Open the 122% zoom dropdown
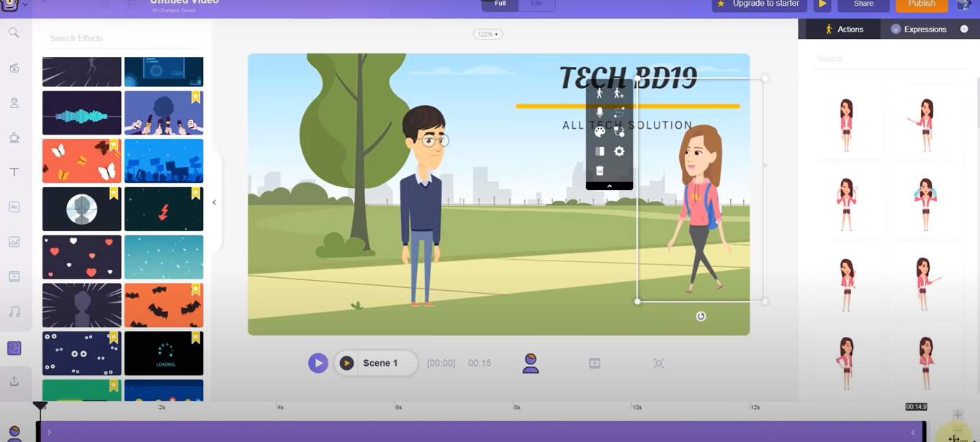This screenshot has height=442, width=980. [x=487, y=34]
